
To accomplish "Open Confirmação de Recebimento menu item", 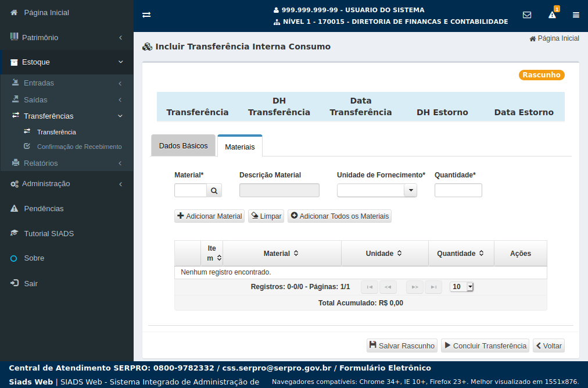I will coord(79,147).
